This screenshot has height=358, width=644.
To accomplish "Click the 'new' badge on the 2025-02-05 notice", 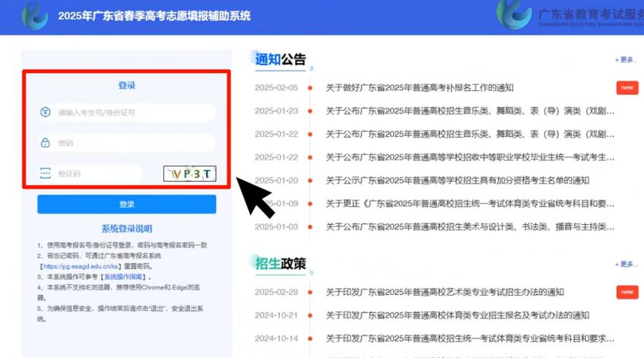I will 627,88.
